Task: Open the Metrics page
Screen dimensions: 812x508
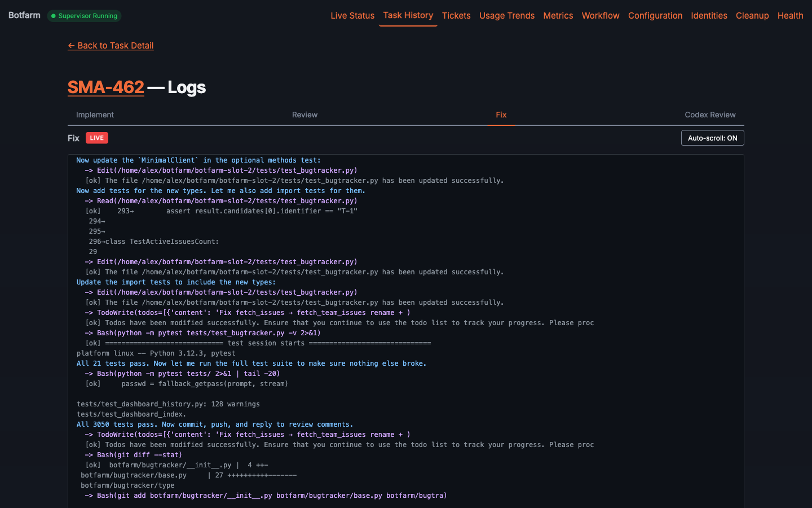Action: point(558,16)
